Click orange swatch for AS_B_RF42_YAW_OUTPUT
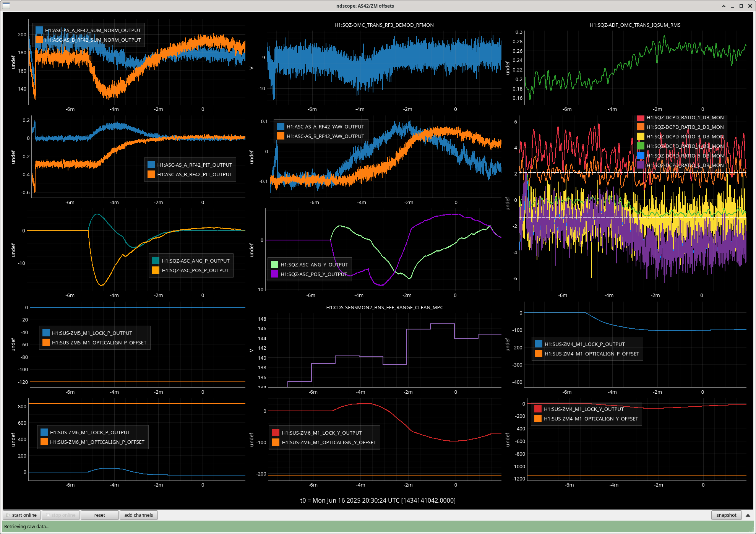 281,136
